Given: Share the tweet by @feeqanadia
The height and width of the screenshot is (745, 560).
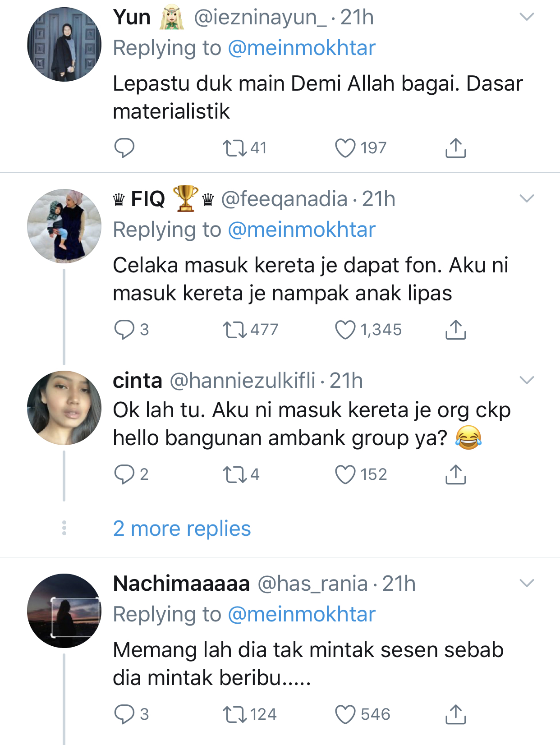Looking at the screenshot, I should tap(455, 330).
